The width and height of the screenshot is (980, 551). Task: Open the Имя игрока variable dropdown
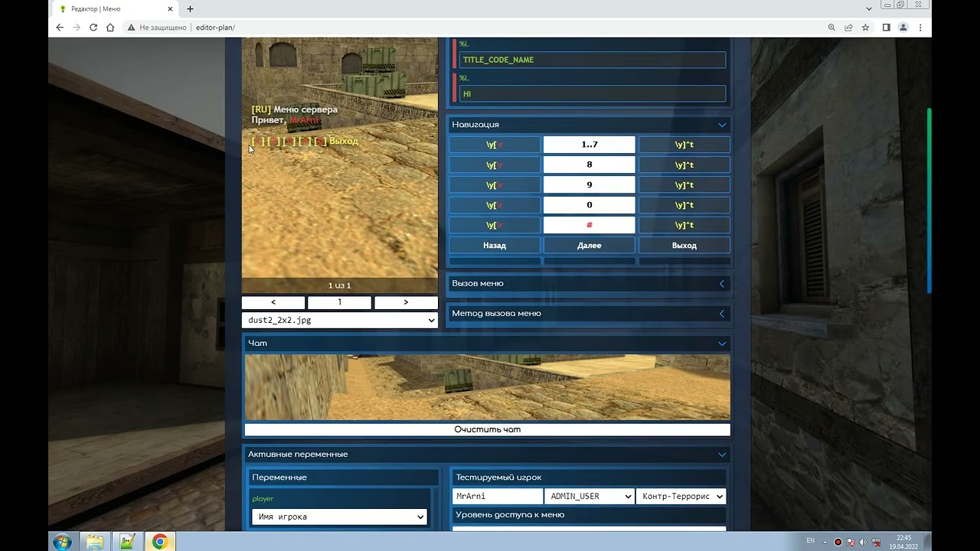[339, 517]
